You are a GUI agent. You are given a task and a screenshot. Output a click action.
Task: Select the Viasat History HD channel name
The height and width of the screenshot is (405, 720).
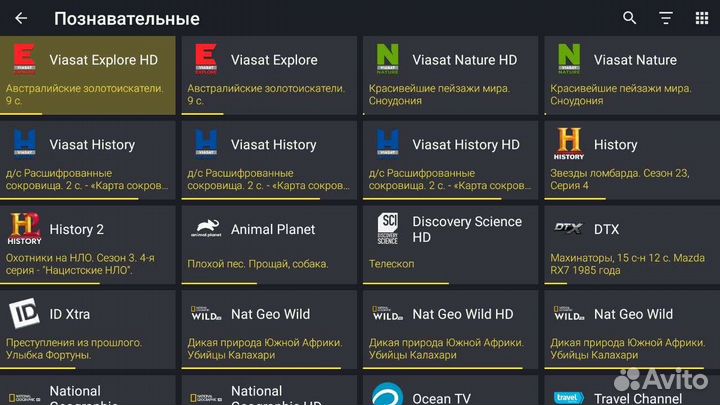466,145
